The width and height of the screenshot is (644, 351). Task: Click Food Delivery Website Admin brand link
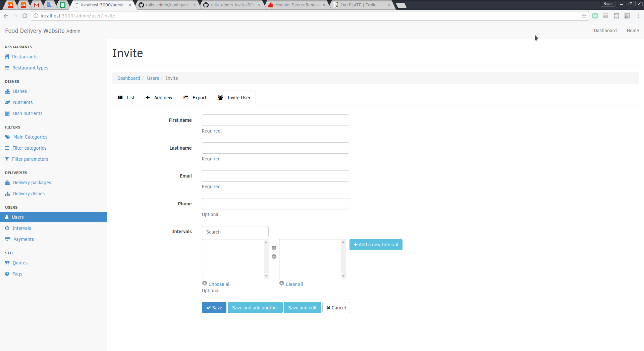click(x=43, y=31)
